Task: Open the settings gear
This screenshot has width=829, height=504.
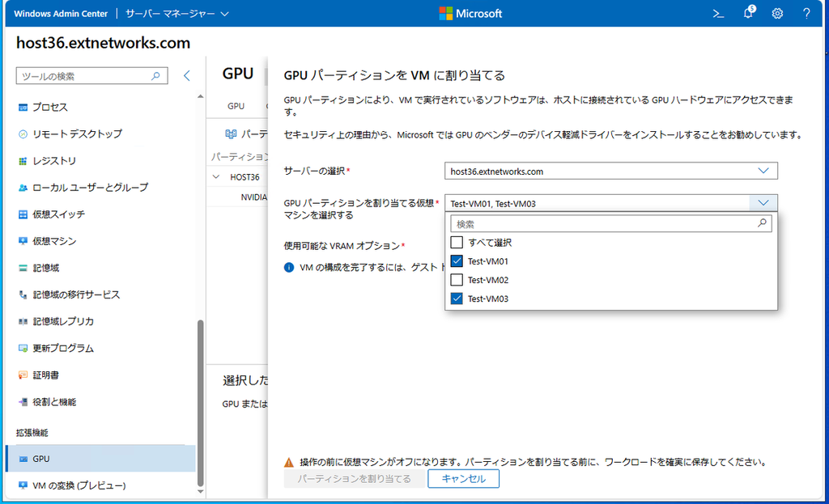Action: coord(777,14)
